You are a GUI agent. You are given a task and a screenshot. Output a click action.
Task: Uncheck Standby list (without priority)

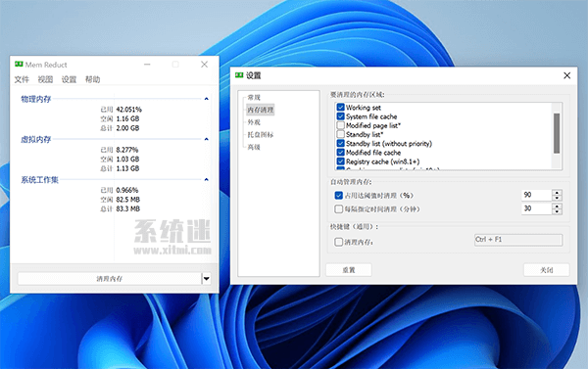click(x=340, y=143)
